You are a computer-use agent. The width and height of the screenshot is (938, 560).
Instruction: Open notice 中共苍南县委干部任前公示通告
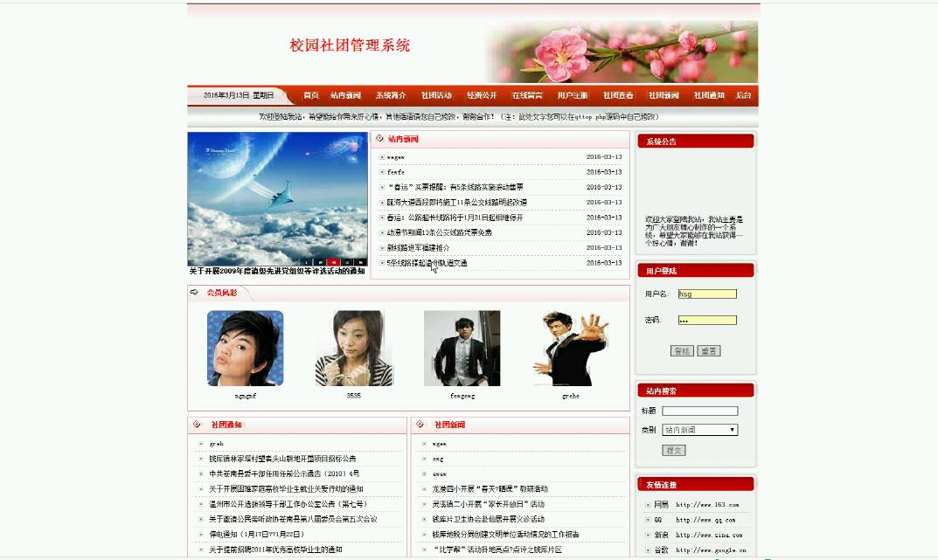pos(284,474)
